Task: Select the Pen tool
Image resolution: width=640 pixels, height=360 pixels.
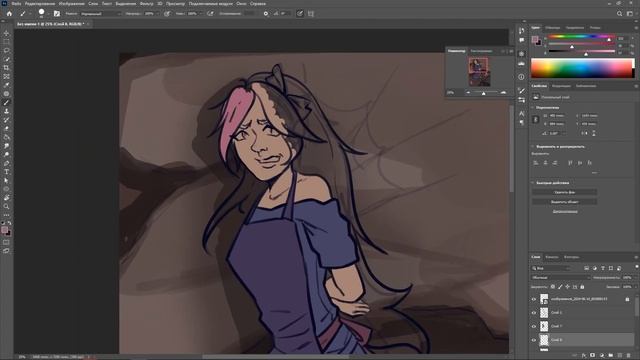Action: point(6,163)
